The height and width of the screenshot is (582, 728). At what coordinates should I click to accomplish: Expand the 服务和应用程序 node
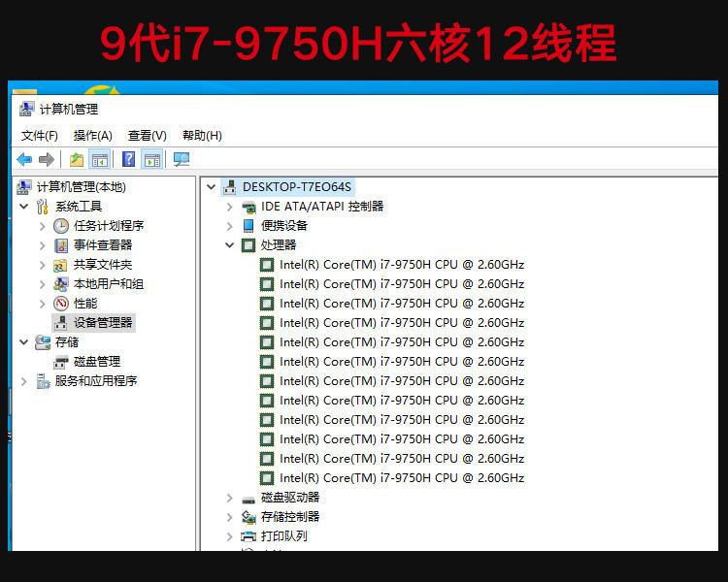point(24,381)
